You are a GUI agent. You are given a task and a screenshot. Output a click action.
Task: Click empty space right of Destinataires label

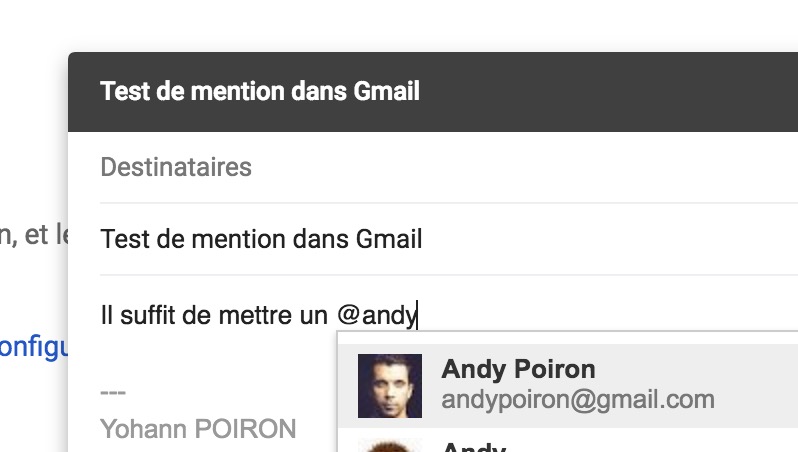(x=520, y=167)
